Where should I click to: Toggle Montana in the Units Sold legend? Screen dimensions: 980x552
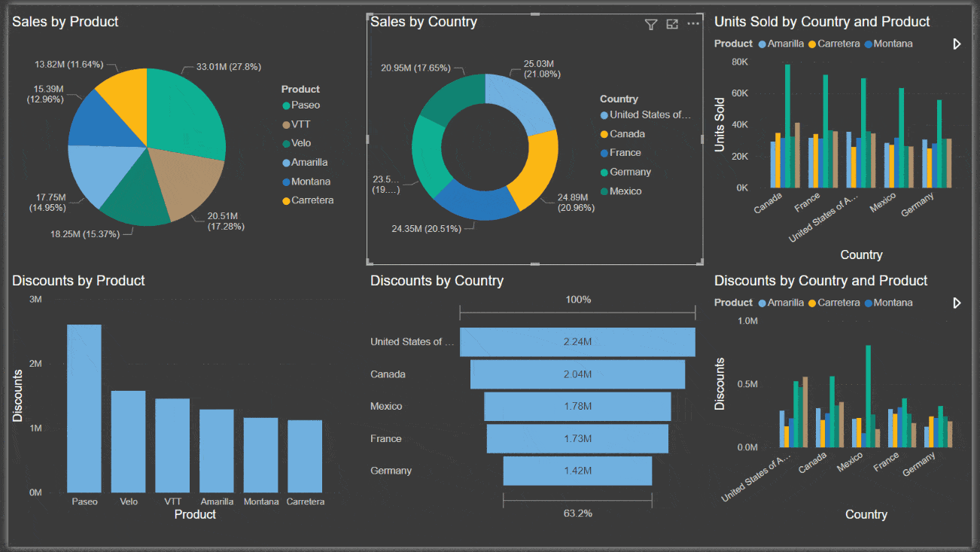pyautogui.click(x=892, y=43)
